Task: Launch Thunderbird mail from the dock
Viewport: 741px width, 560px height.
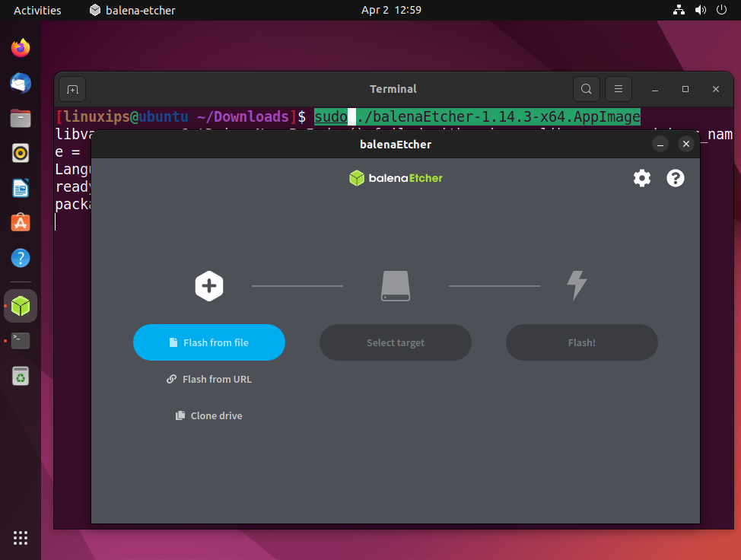Action: [x=21, y=83]
